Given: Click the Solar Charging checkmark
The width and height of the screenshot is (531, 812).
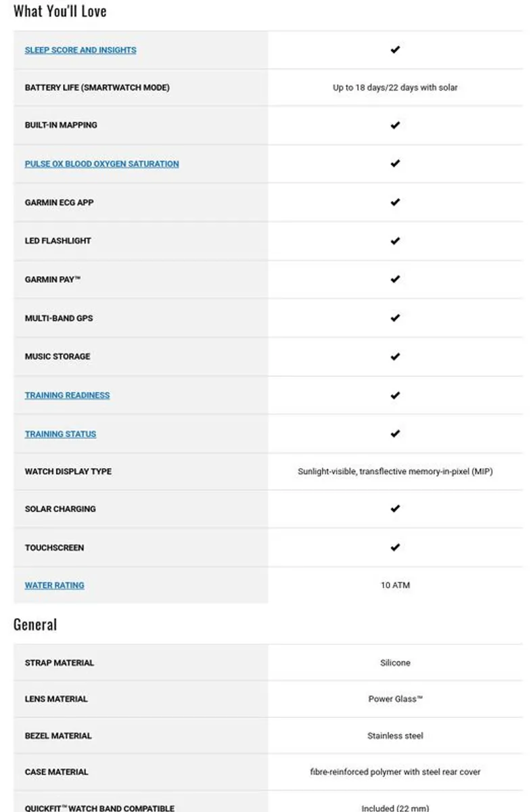Looking at the screenshot, I should pos(395,508).
